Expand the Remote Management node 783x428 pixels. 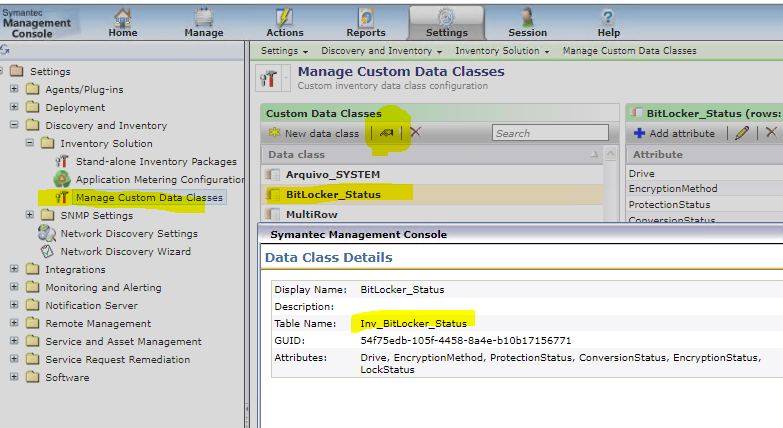click(14, 323)
